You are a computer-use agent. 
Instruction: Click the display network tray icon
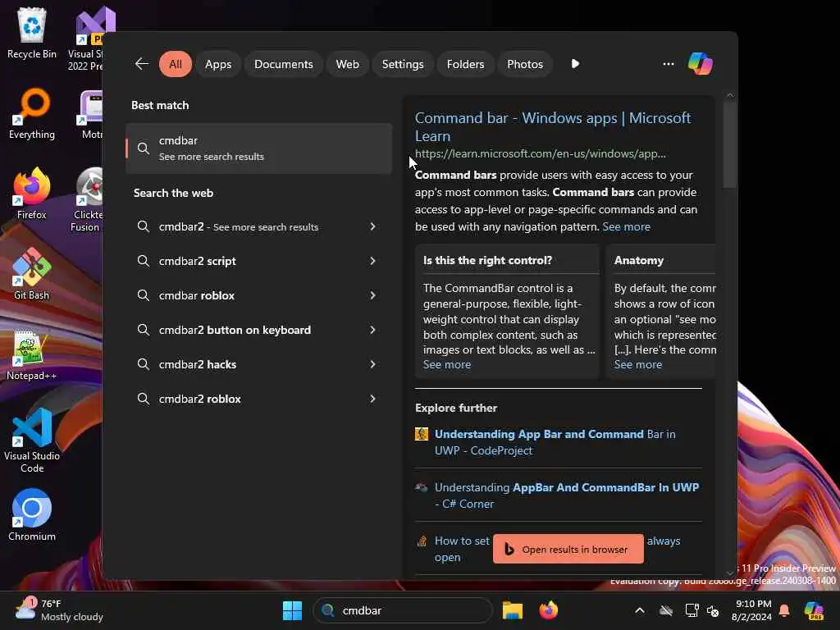pyautogui.click(x=692, y=610)
